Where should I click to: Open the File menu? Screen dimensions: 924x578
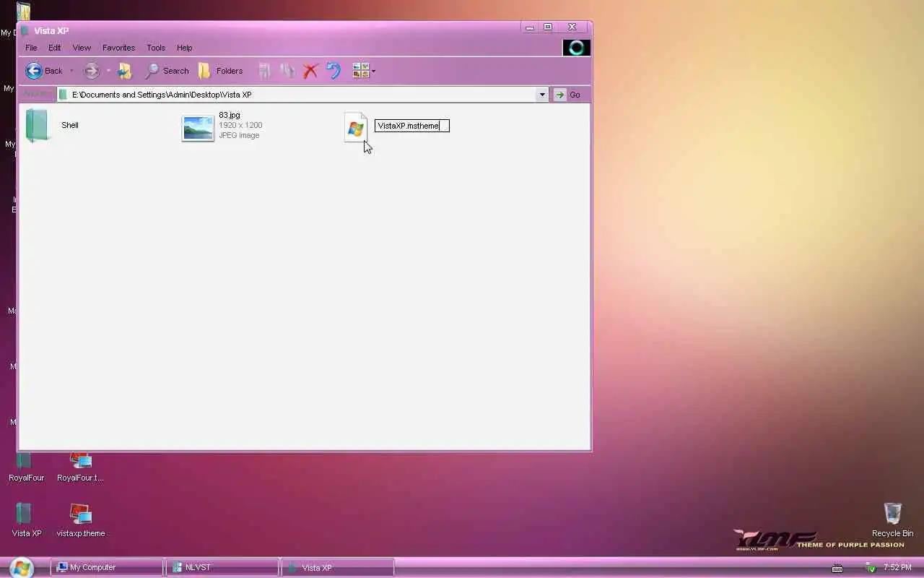coord(31,48)
